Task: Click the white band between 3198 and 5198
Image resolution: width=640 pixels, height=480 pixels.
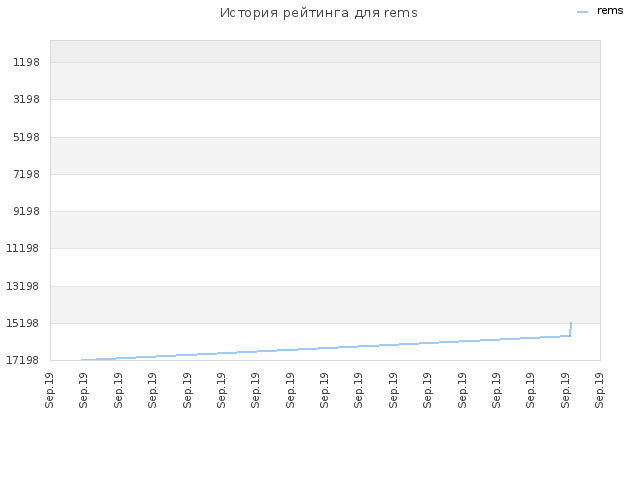Action: point(325,118)
